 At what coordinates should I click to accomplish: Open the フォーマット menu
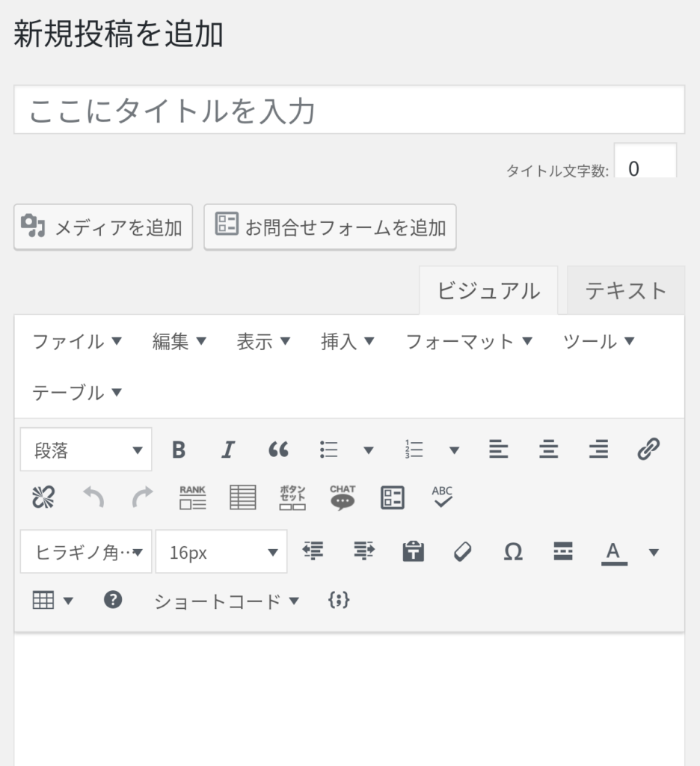pyautogui.click(x=469, y=342)
